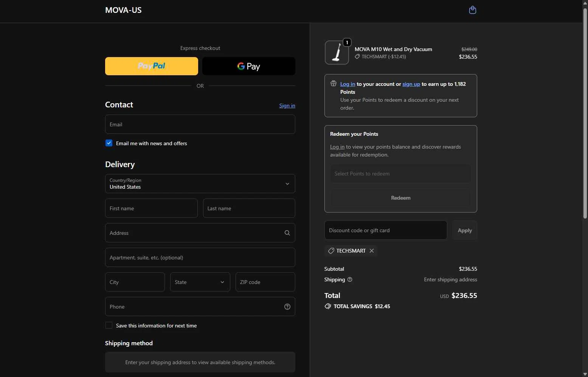Click the ZIP code field
The height and width of the screenshot is (377, 588).
265,282
